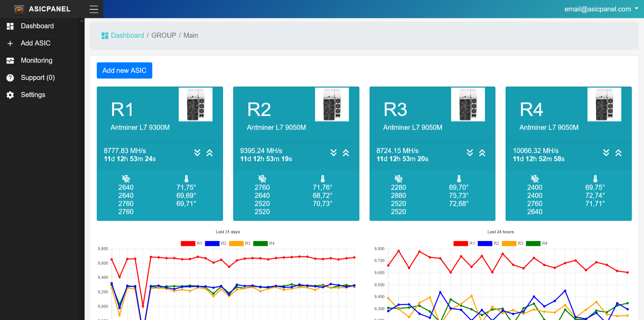Viewport: 644px width, 320px height.
Task: Open the email@asicpanel.com account dropdown
Action: (x=601, y=9)
